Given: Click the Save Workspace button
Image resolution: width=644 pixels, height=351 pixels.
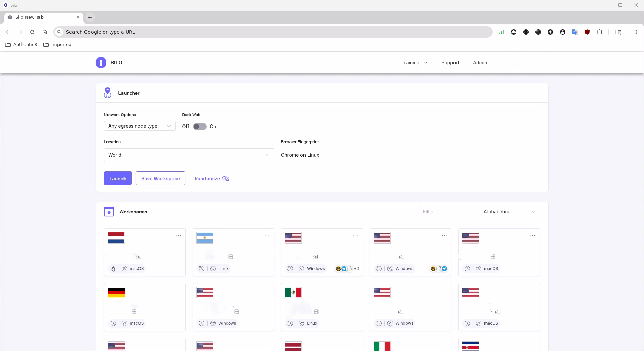Looking at the screenshot, I should point(161,178).
